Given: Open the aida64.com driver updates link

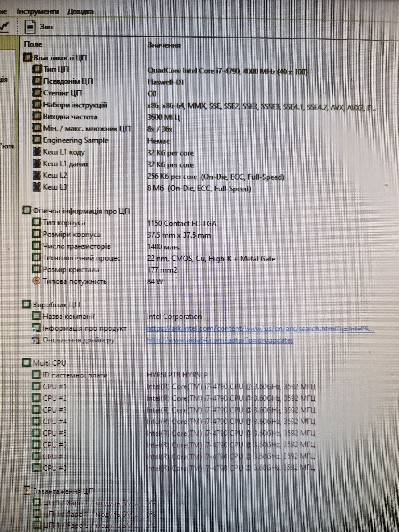Looking at the screenshot, I should [x=220, y=340].
